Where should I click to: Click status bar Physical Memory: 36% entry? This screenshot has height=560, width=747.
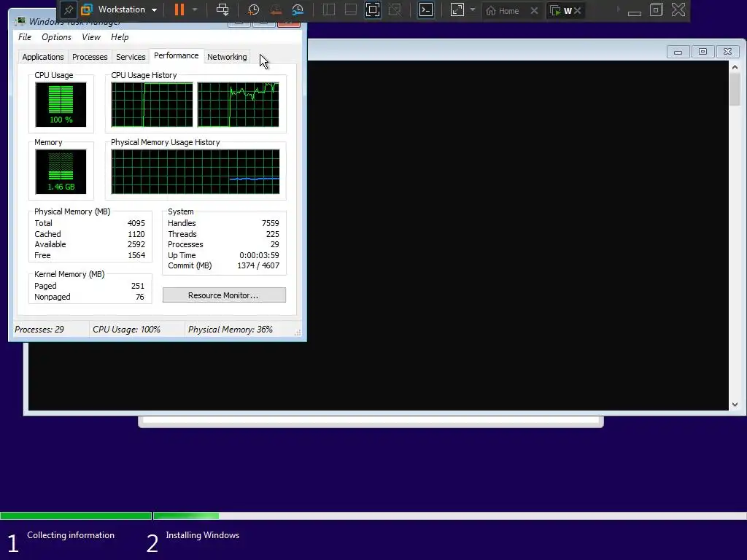(x=230, y=330)
